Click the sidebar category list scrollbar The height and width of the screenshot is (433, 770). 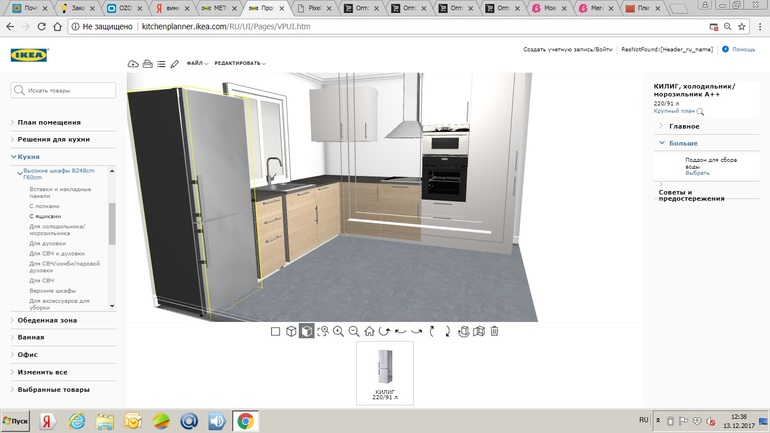coord(112,225)
